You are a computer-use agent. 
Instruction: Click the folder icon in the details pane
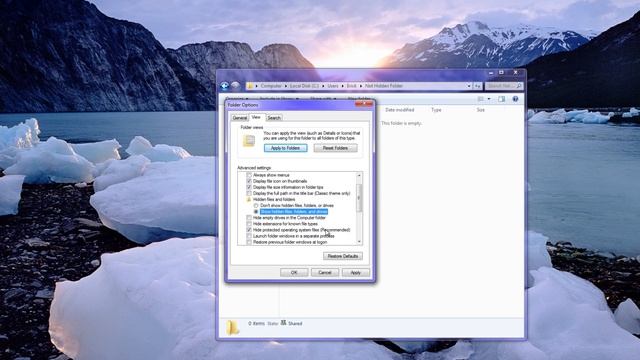[233, 327]
